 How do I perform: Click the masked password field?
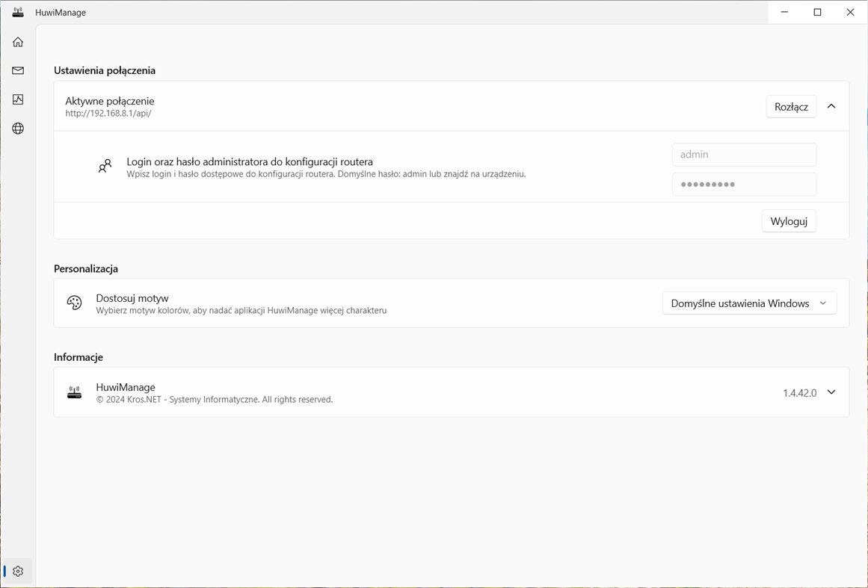point(744,184)
